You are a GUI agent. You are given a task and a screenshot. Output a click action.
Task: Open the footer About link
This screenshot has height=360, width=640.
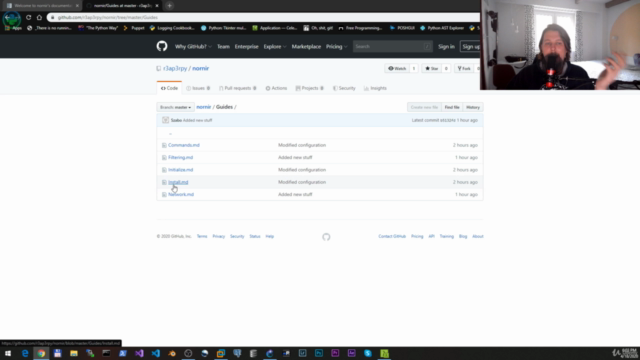click(478, 236)
